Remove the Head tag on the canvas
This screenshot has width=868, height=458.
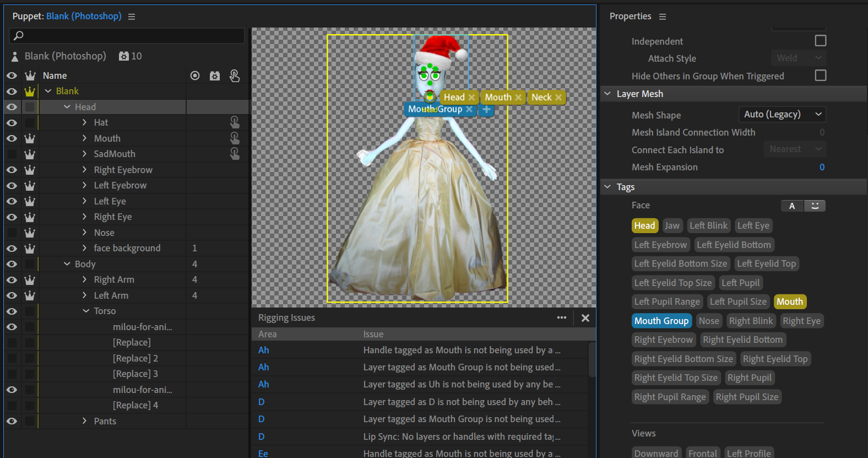point(472,98)
